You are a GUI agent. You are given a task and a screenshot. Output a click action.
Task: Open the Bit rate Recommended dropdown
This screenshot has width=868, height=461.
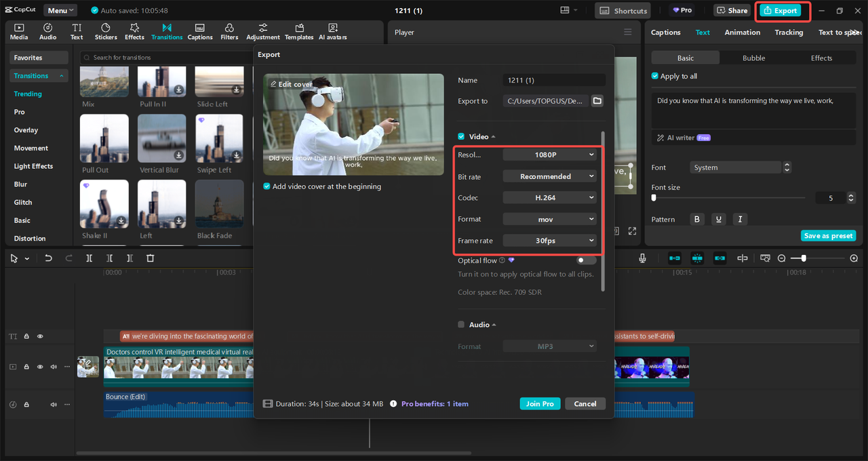549,176
